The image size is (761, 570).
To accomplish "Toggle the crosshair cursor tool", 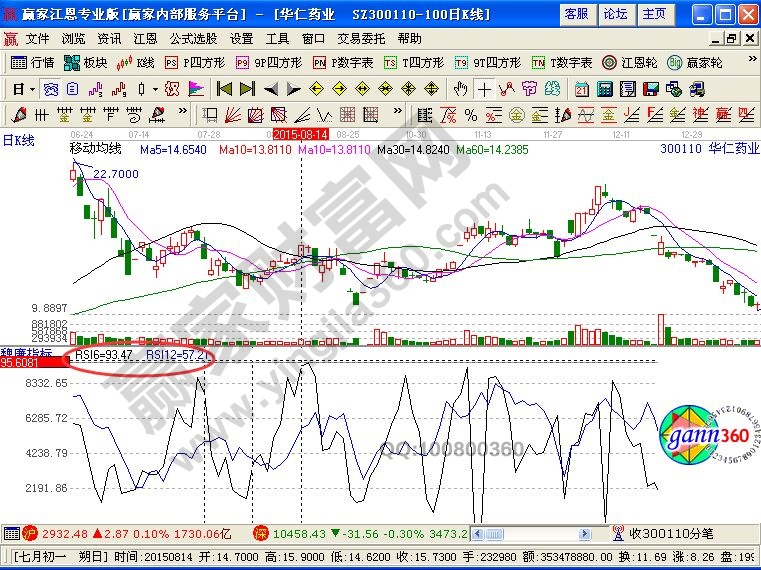I will [484, 89].
